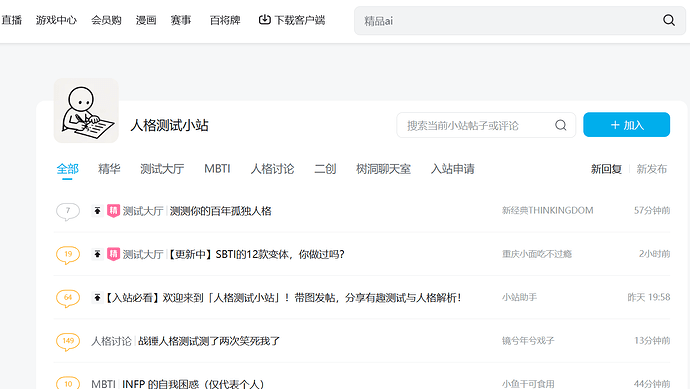This screenshot has width=690, height=389.
Task: Click the 精 featured badge on SBTI post
Action: (114, 254)
